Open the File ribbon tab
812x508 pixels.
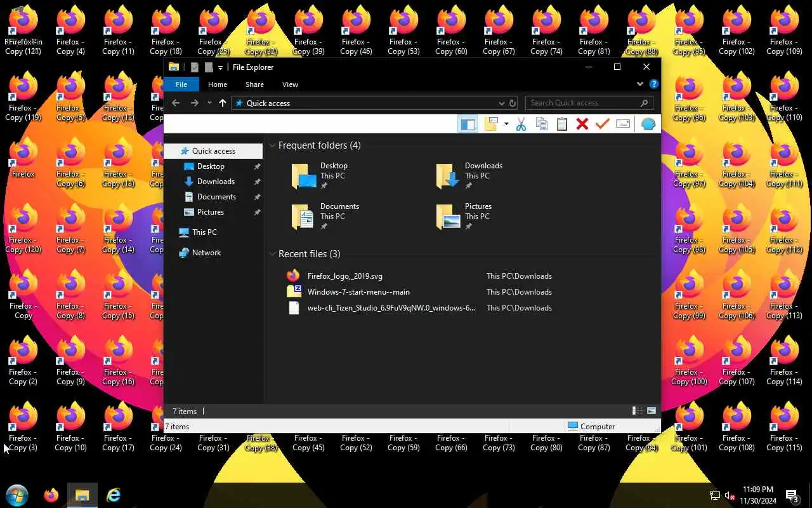181,84
